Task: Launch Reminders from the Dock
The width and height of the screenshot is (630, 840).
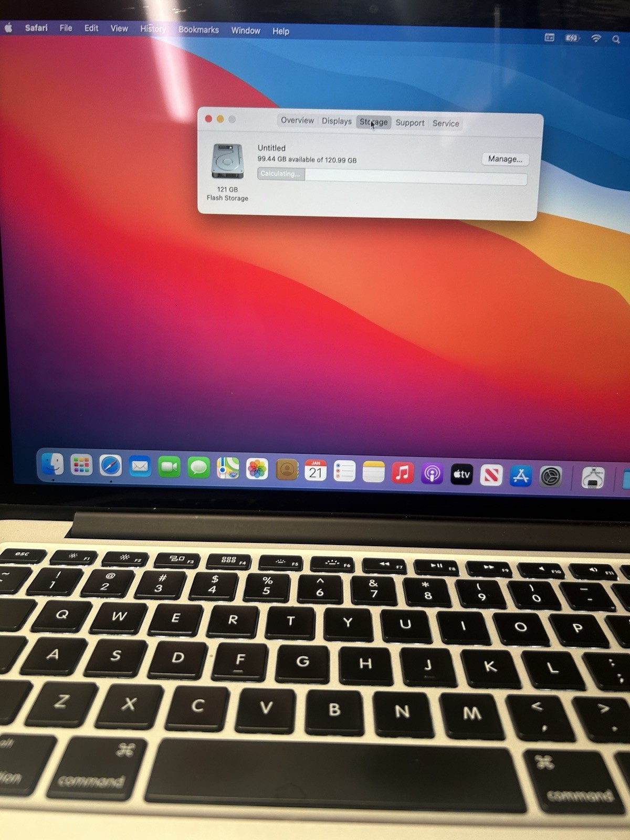Action: pos(344,471)
